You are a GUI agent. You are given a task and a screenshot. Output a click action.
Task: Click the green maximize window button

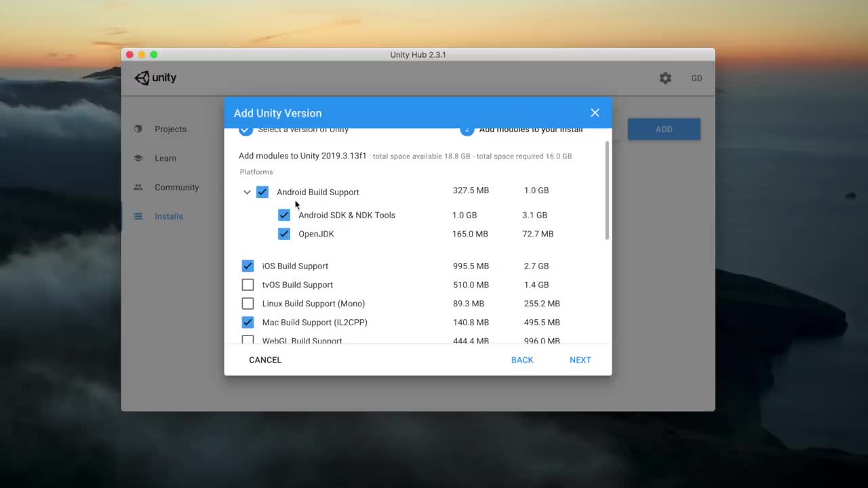[x=154, y=55]
